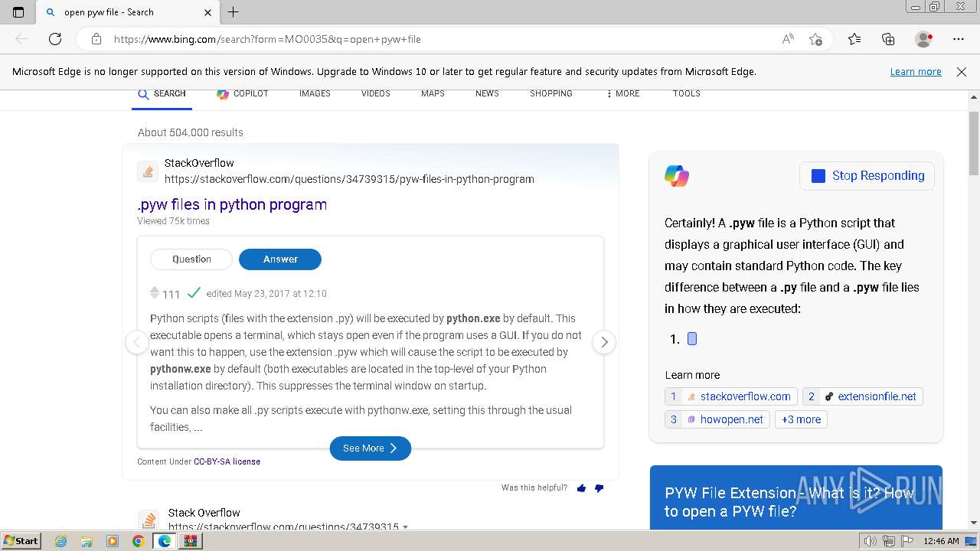Switch to the COPILOT tab
This screenshot has height=551, width=980.
pyautogui.click(x=243, y=93)
